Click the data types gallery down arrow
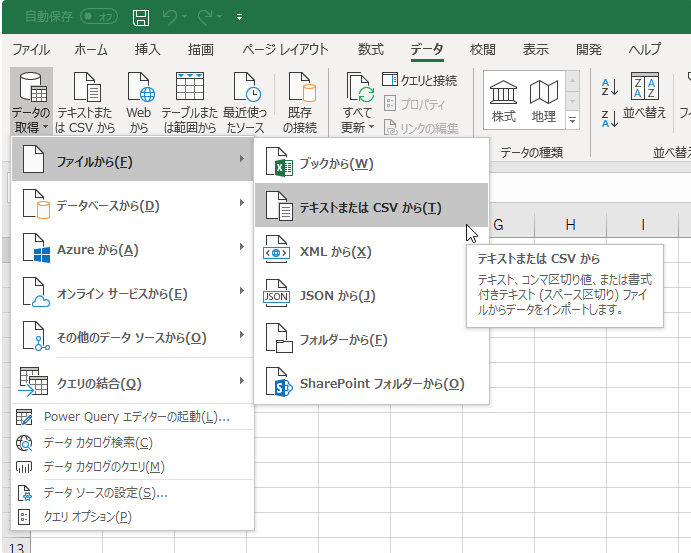Viewport: 691px width, 553px height. click(572, 101)
